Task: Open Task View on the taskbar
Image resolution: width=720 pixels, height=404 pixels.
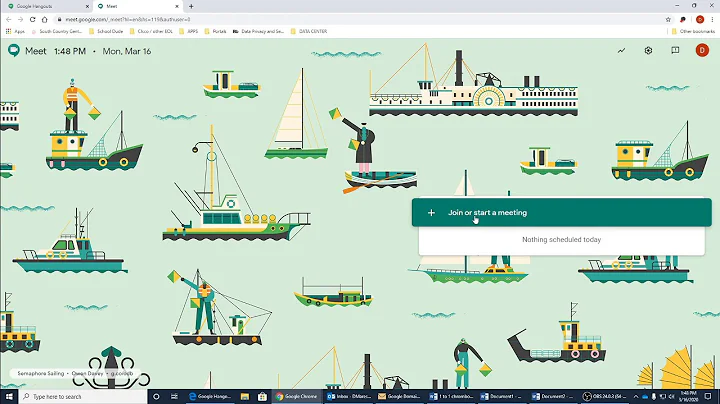Action: point(174,396)
